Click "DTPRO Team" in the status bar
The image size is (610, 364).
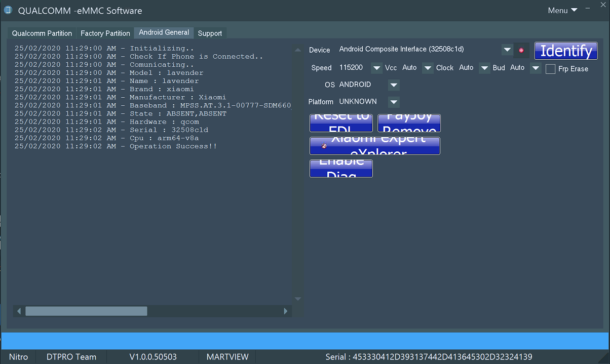pos(71,357)
